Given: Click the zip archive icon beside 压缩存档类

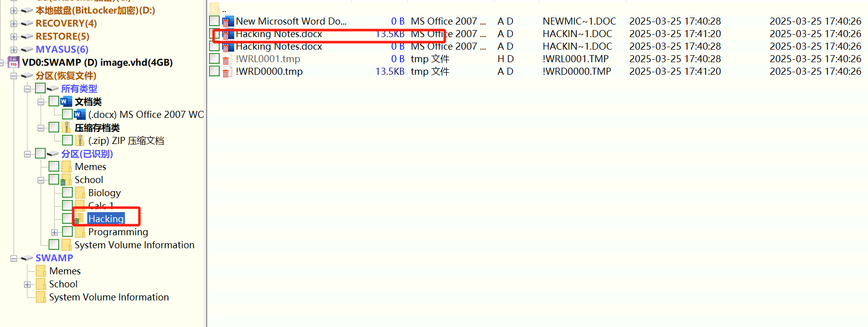Looking at the screenshot, I should (67, 127).
